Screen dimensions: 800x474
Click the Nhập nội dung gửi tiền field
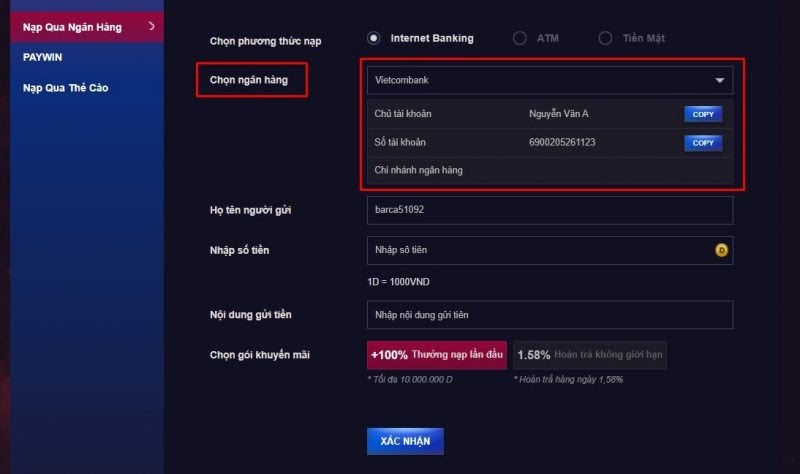pyautogui.click(x=550, y=315)
